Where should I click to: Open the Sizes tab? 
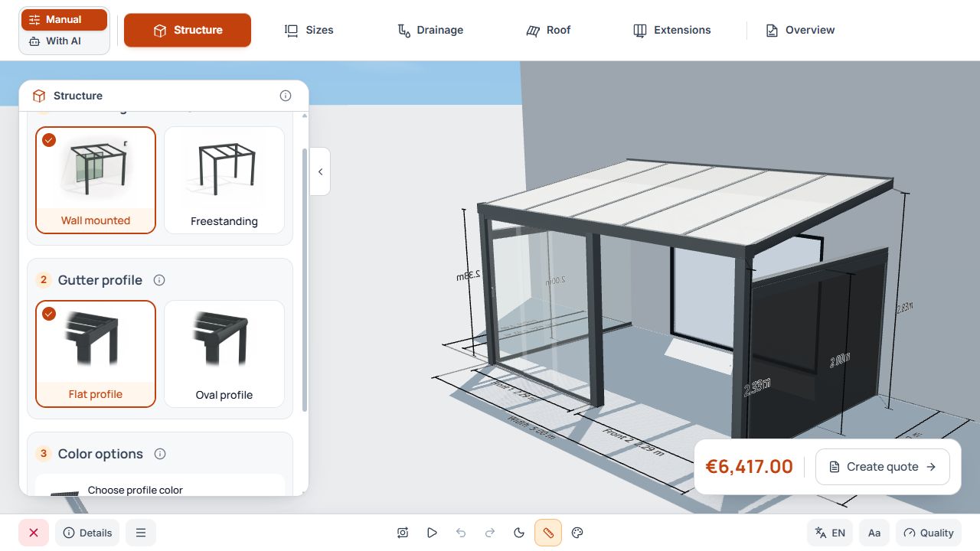point(309,30)
